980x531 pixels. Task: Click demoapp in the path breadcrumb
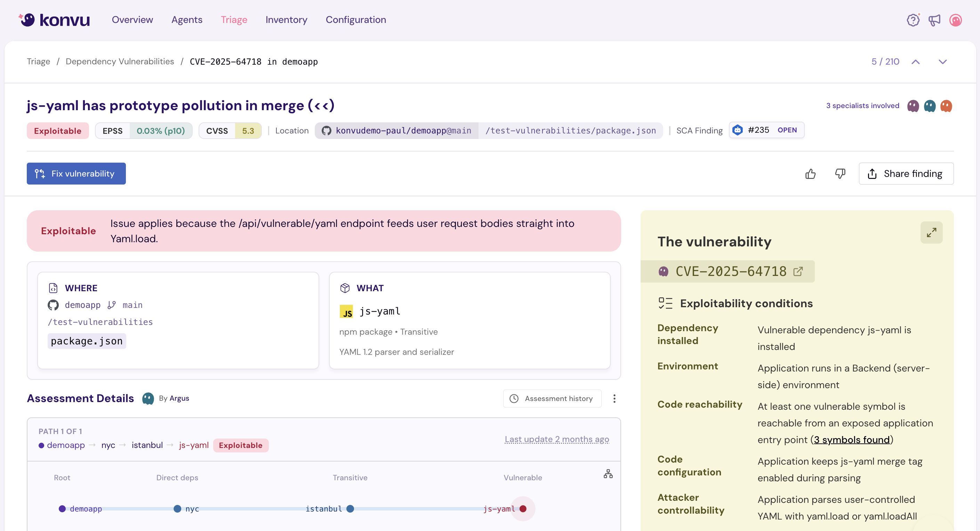(66, 445)
